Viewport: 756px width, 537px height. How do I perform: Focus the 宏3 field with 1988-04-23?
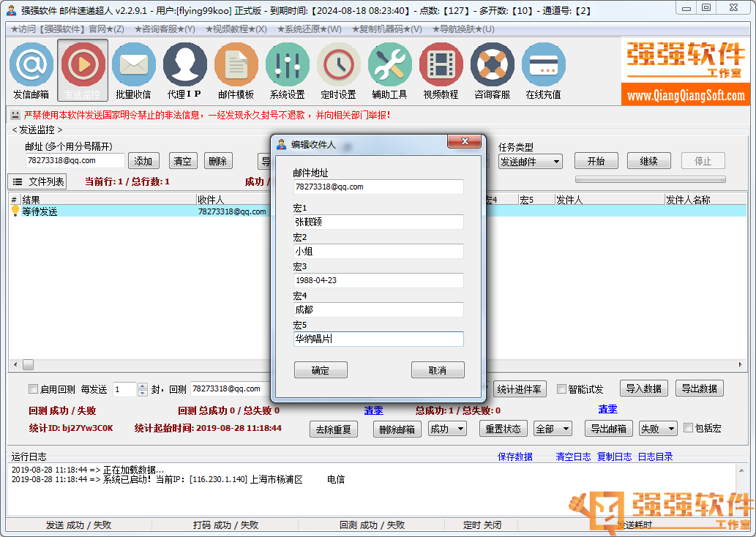click(378, 280)
